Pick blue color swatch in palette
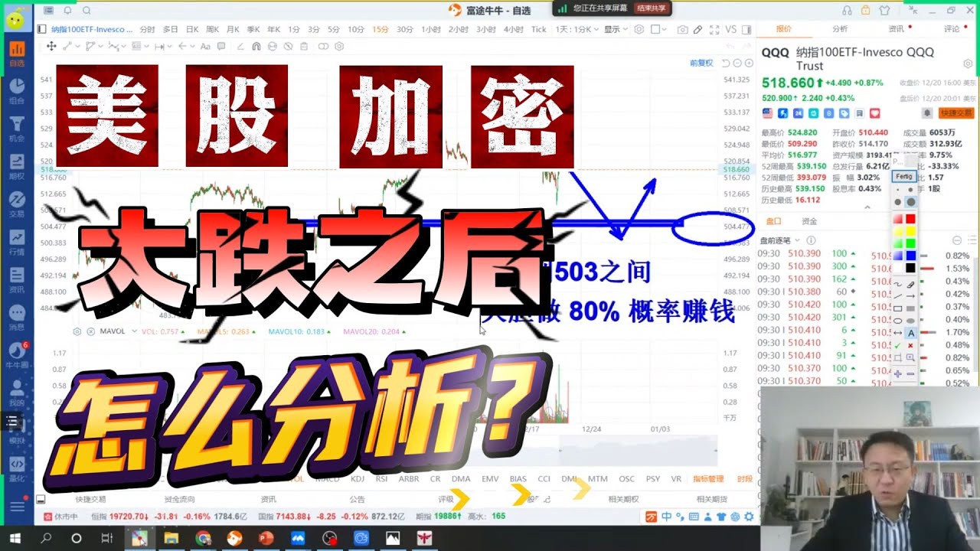This screenshot has width=980, height=551. pos(910,256)
